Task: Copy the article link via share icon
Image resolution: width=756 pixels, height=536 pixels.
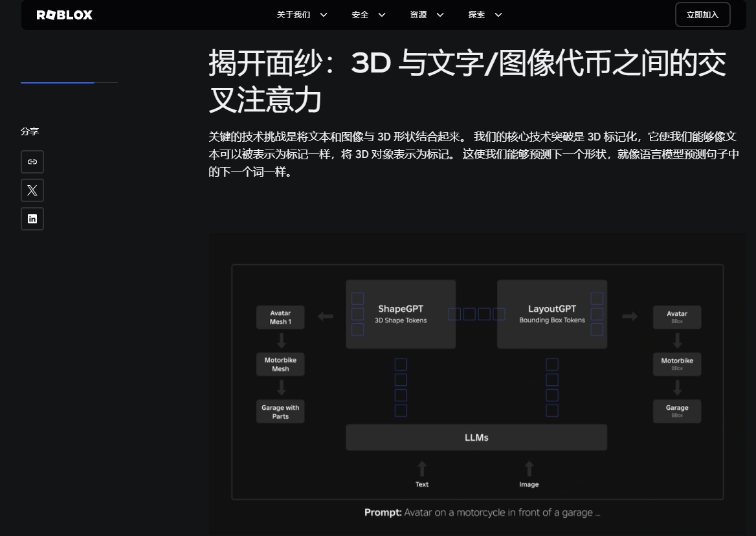Action: 32,161
